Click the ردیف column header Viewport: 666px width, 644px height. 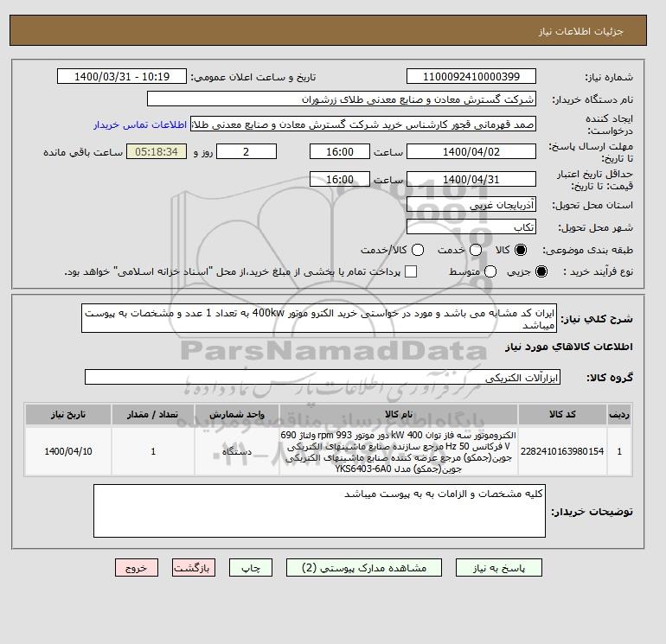click(x=619, y=414)
